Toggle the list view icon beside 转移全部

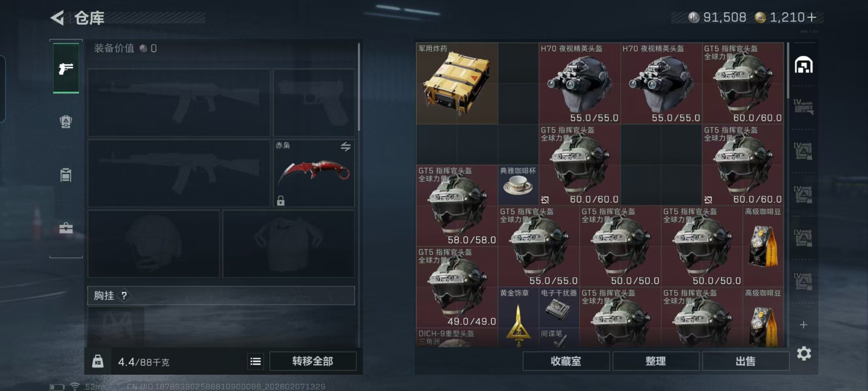coord(255,361)
